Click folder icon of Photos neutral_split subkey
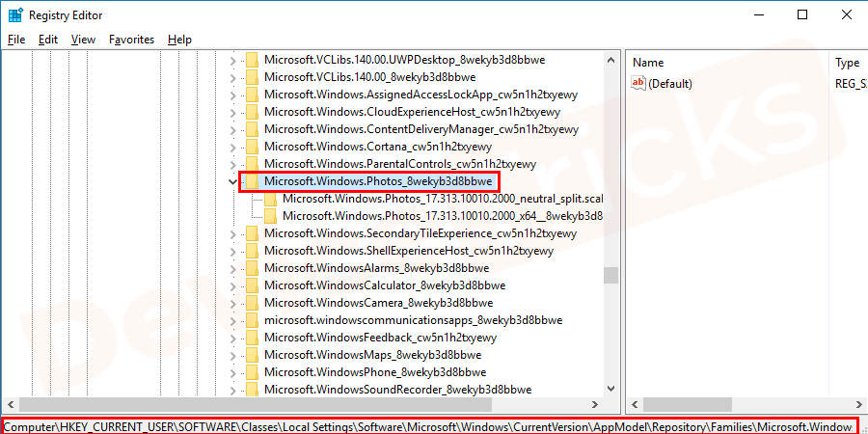 click(x=271, y=199)
